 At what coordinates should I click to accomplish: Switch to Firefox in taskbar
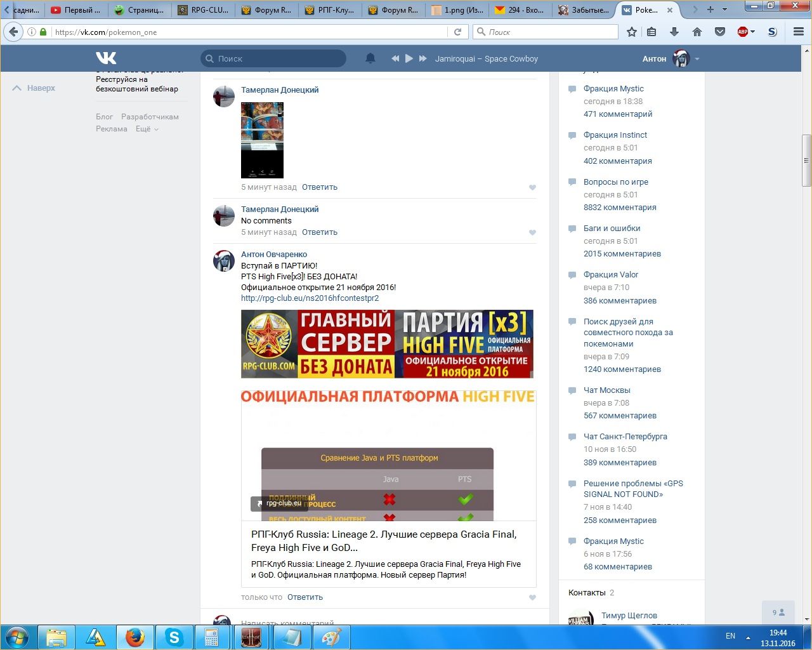pos(134,637)
